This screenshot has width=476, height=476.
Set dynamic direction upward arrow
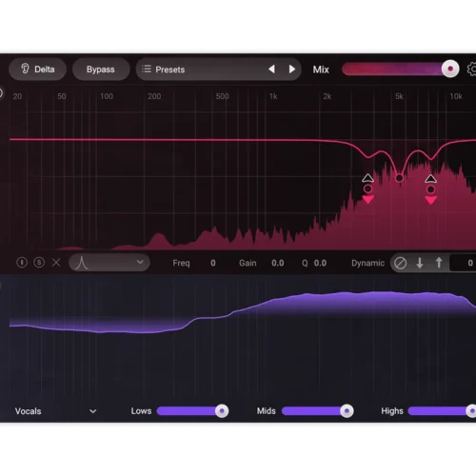tap(439, 263)
